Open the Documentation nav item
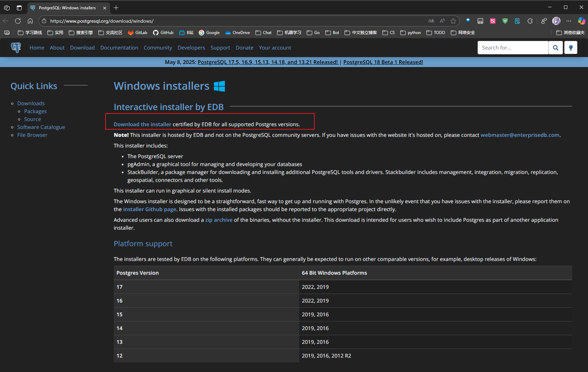Viewport: 588px width, 372px height. (119, 48)
